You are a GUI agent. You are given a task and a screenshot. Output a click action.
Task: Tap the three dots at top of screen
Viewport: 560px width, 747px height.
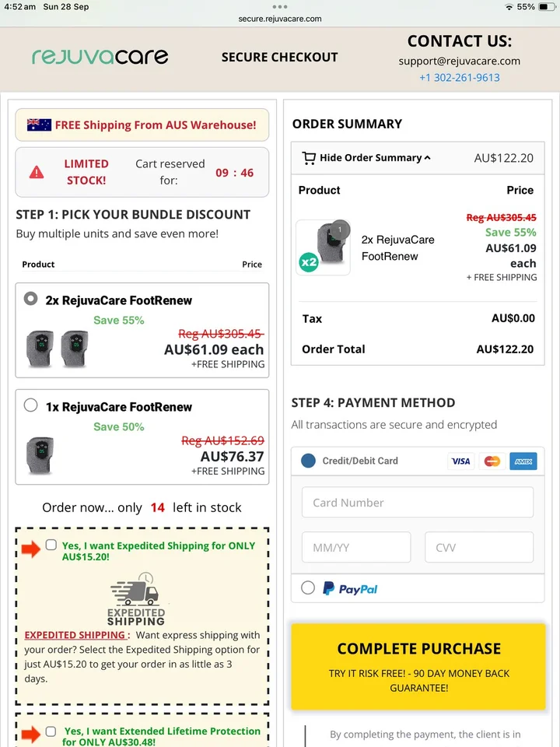click(x=279, y=7)
